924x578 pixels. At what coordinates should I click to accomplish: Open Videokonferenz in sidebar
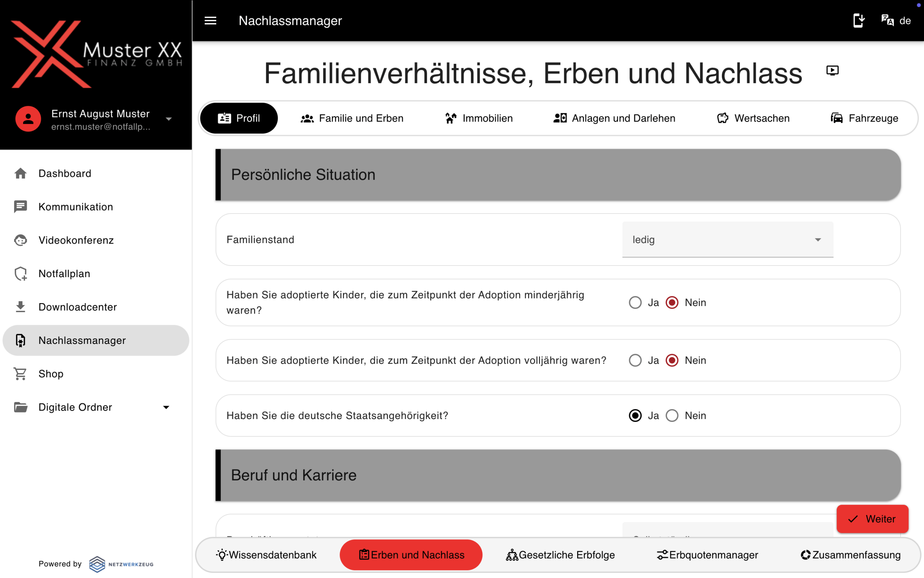click(96, 240)
